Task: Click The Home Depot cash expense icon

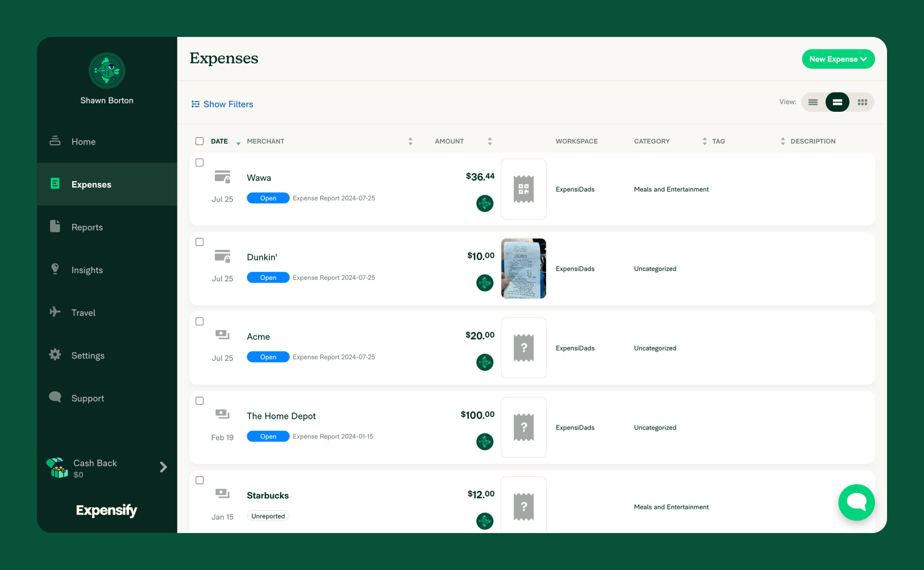Action: pyautogui.click(x=222, y=414)
